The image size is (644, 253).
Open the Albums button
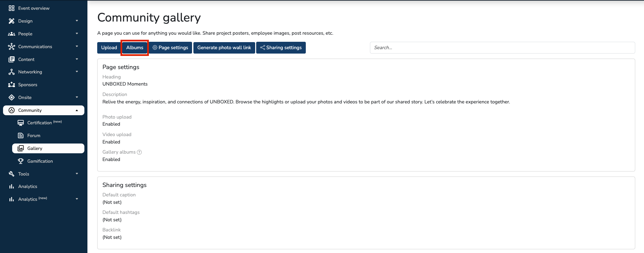click(135, 48)
